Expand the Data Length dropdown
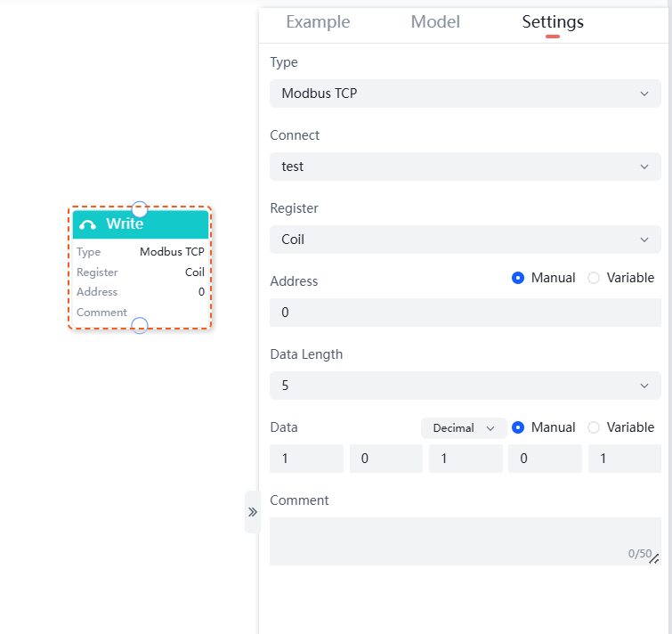The height and width of the screenshot is (634, 672). [x=465, y=386]
